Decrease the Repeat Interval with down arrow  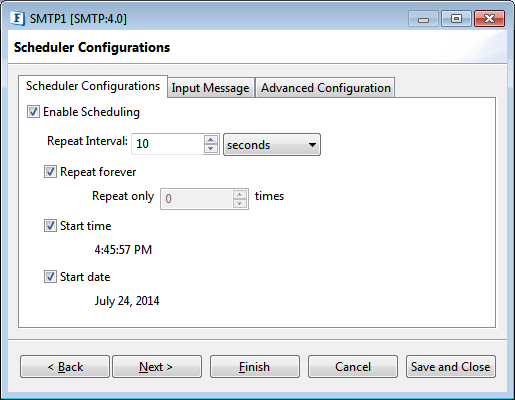coord(211,149)
